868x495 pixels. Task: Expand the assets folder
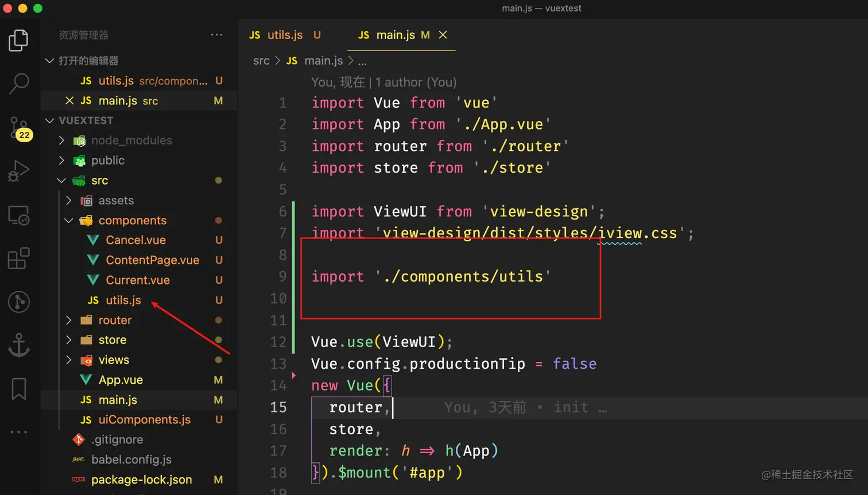(x=69, y=201)
